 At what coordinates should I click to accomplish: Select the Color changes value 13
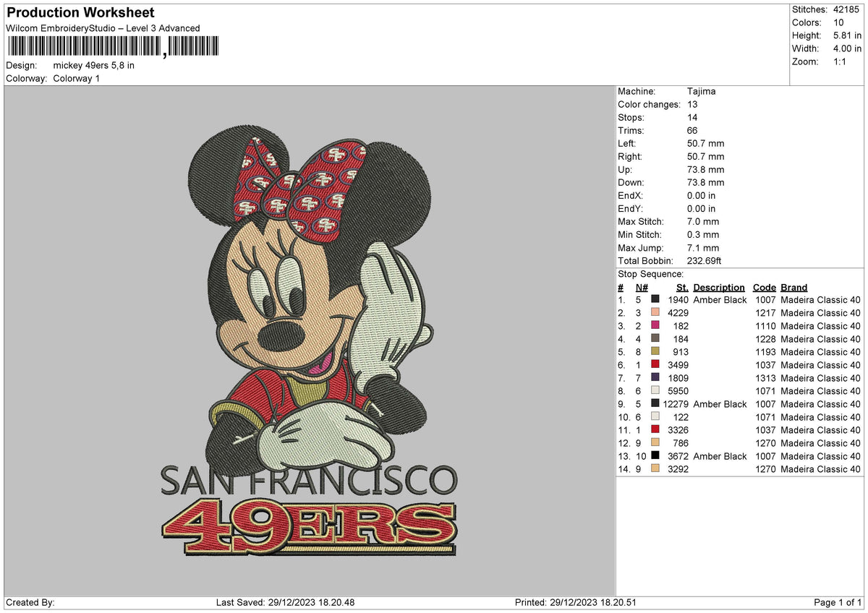[693, 104]
